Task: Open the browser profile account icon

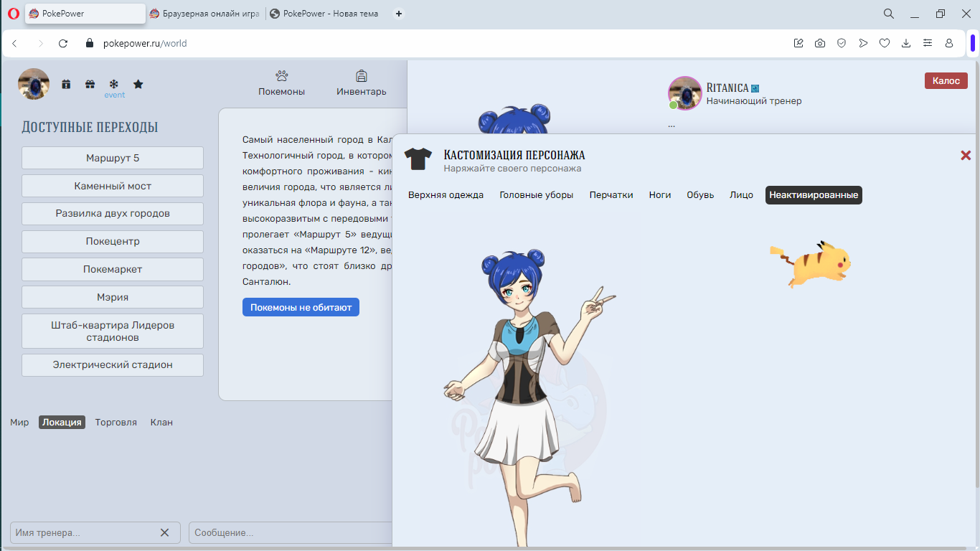Action: [x=949, y=43]
